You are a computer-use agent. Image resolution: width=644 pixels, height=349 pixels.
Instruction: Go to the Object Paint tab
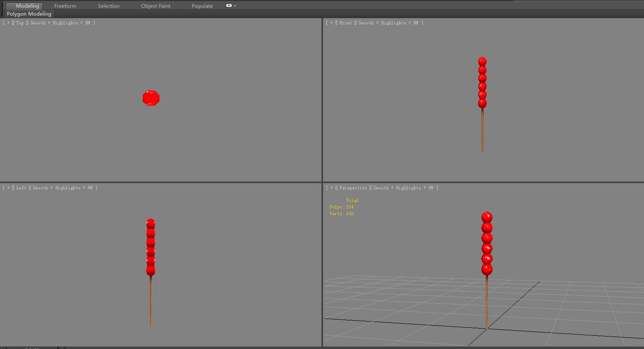tap(155, 6)
